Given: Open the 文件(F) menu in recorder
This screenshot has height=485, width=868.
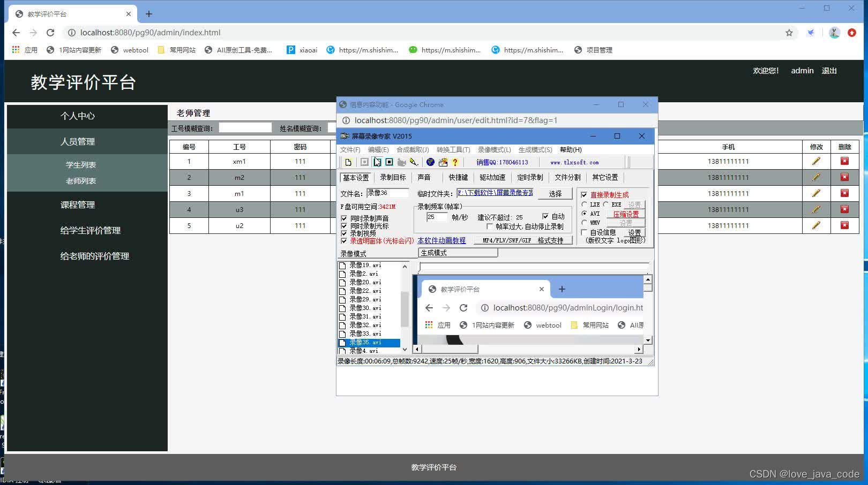Looking at the screenshot, I should pyautogui.click(x=350, y=150).
